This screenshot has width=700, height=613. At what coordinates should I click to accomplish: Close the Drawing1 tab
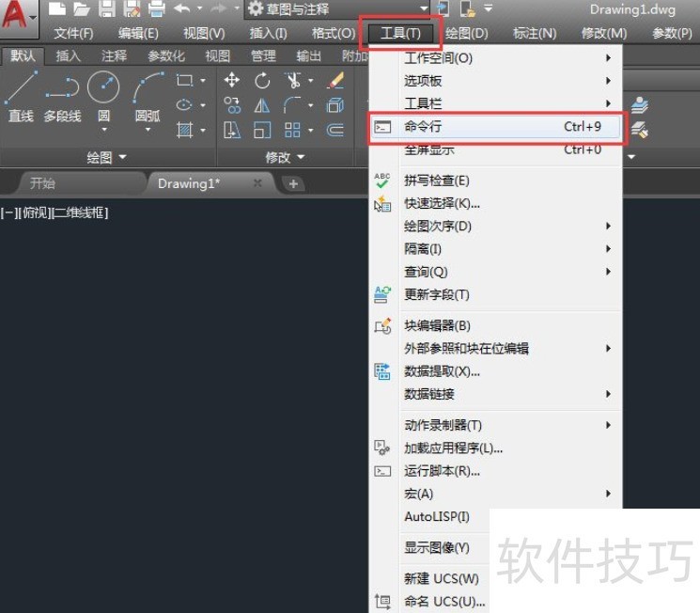pos(257,183)
